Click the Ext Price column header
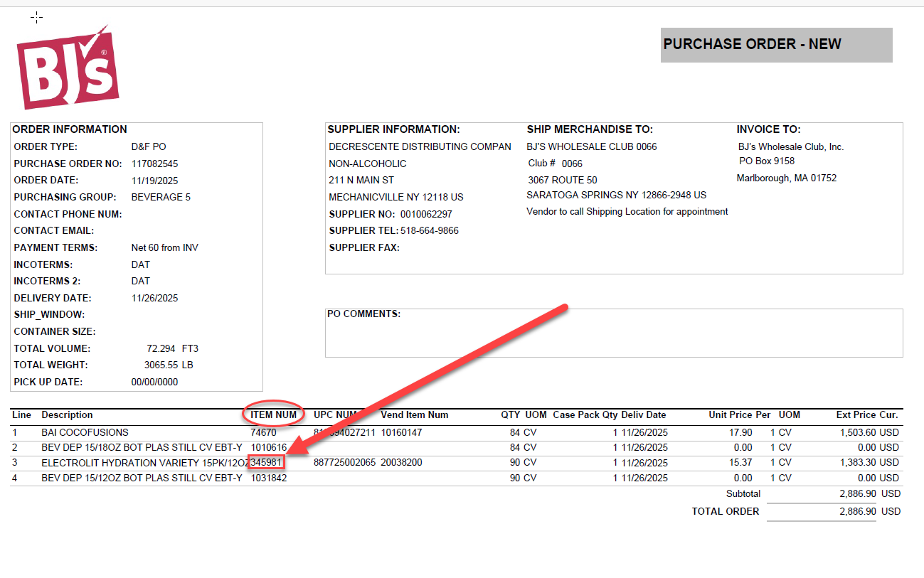This screenshot has height=578, width=924. tap(856, 414)
